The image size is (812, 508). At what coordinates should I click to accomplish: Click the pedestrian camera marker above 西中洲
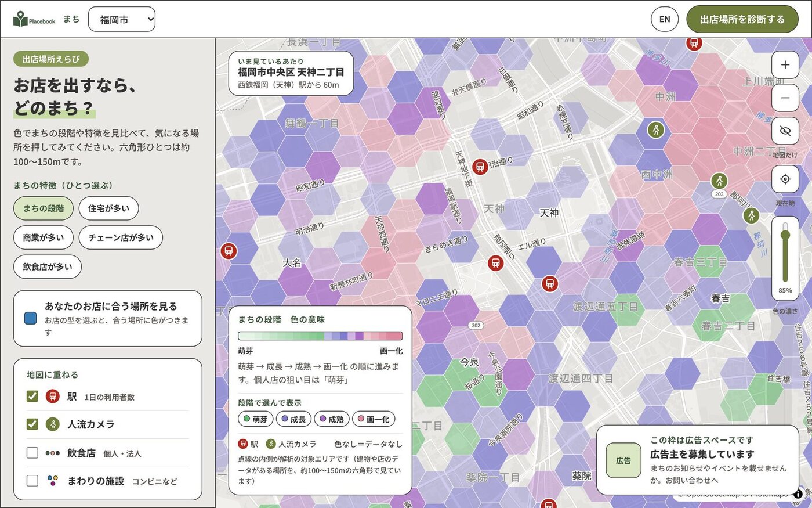(656, 129)
